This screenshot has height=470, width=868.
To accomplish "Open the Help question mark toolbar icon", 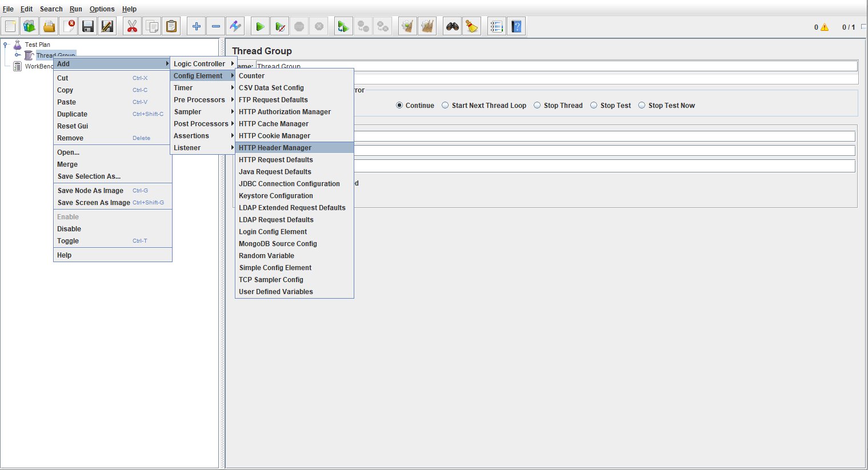I will tap(517, 26).
